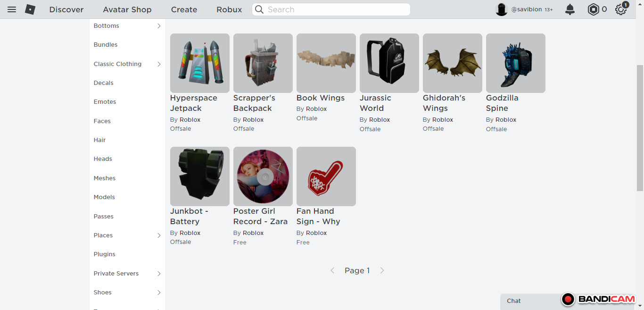Expand the Places category arrow
The height and width of the screenshot is (310, 644).
(x=159, y=235)
